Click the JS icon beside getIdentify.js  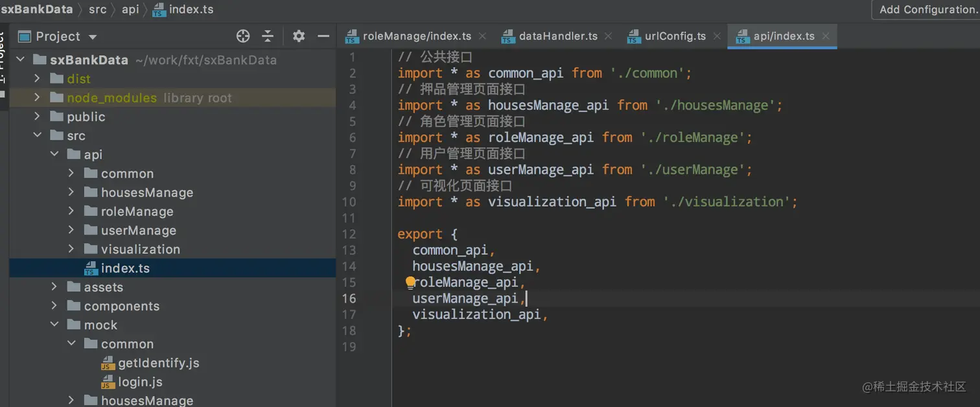click(x=108, y=363)
